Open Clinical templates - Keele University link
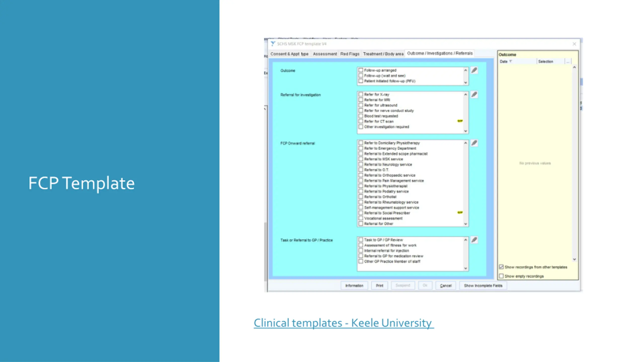644x362 pixels. [344, 323]
